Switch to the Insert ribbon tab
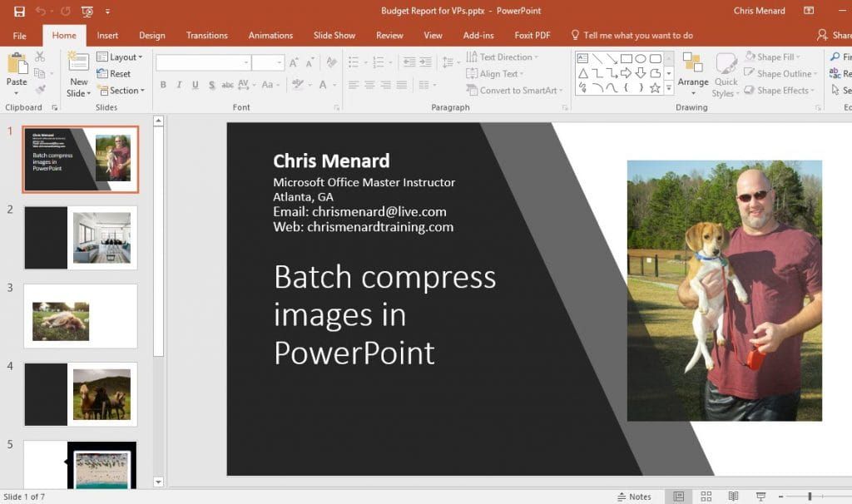Viewport: 852px width, 504px height. tap(106, 35)
